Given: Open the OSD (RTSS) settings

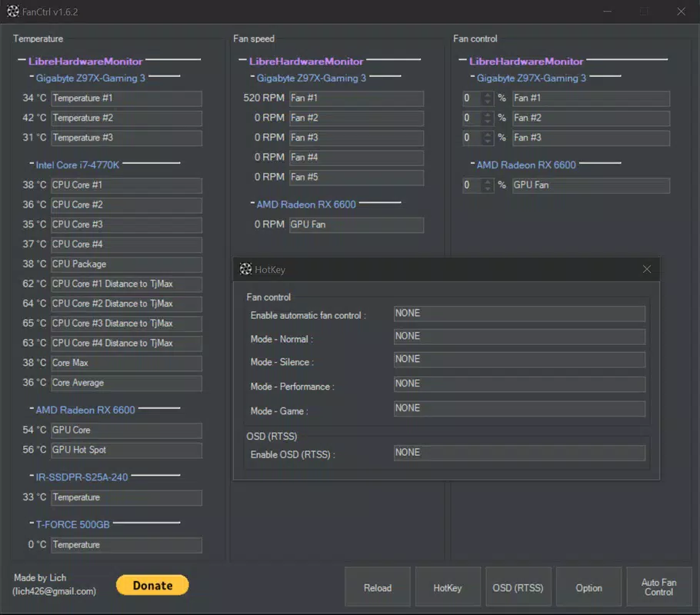Looking at the screenshot, I should pyautogui.click(x=518, y=587).
